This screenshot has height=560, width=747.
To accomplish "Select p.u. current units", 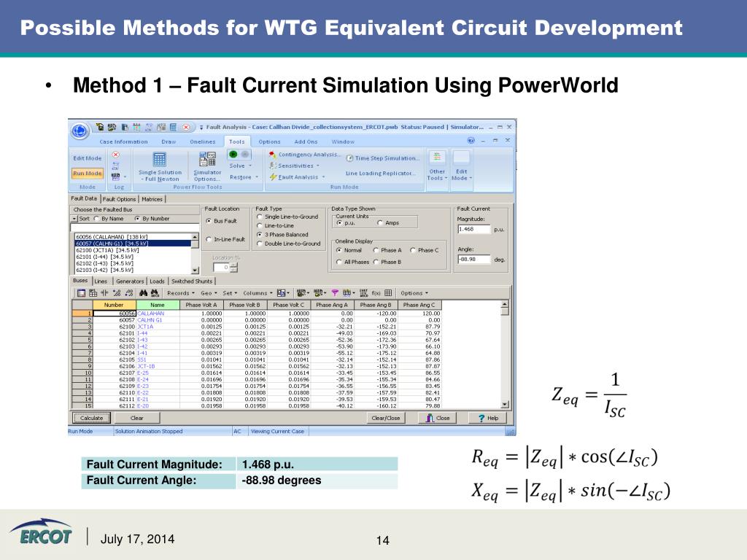I will 339,223.
